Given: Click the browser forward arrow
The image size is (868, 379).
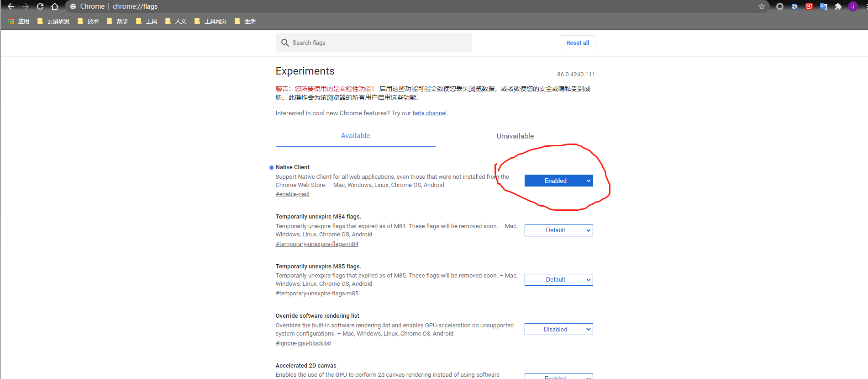Looking at the screenshot, I should [x=26, y=6].
